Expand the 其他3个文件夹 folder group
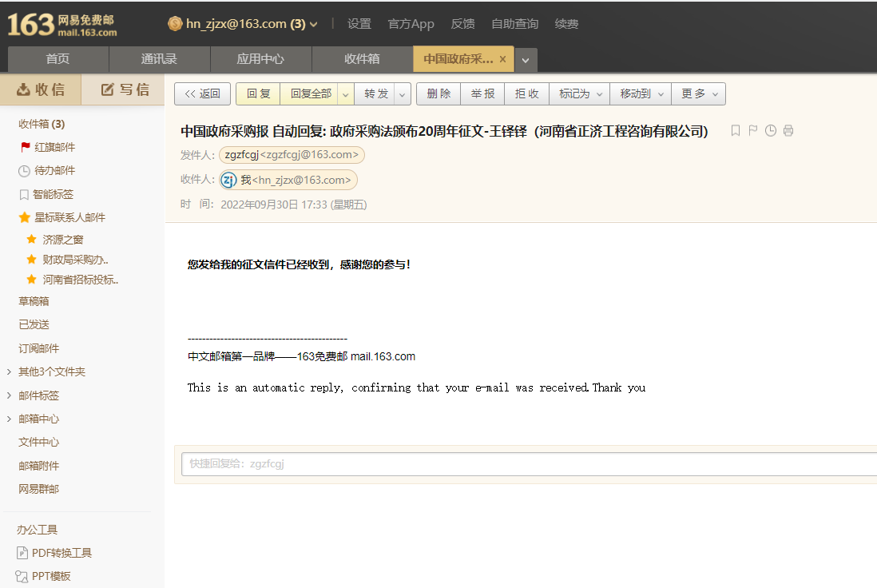Image resolution: width=877 pixels, height=588 pixels. click(x=9, y=371)
